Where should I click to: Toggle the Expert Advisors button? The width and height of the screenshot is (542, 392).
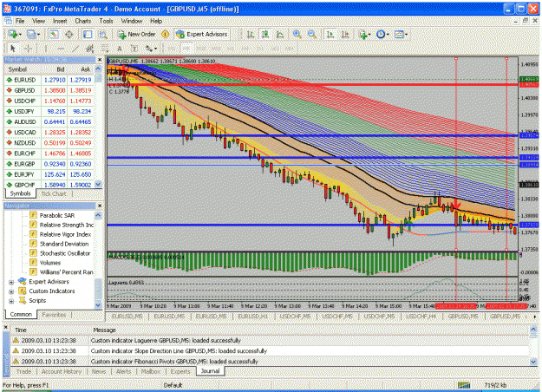201,34
